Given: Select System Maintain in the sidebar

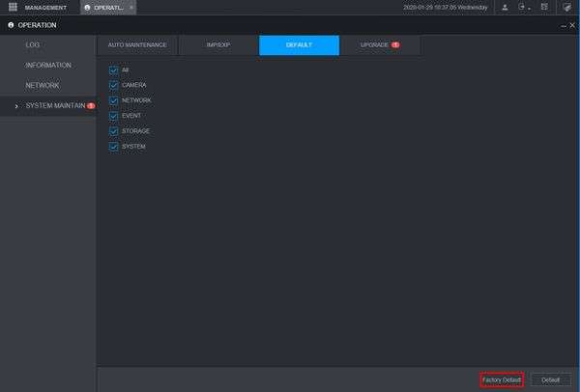Looking at the screenshot, I should (48, 105).
